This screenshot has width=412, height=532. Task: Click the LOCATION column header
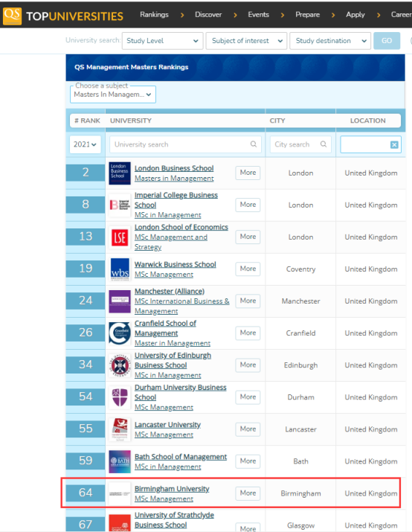point(368,121)
